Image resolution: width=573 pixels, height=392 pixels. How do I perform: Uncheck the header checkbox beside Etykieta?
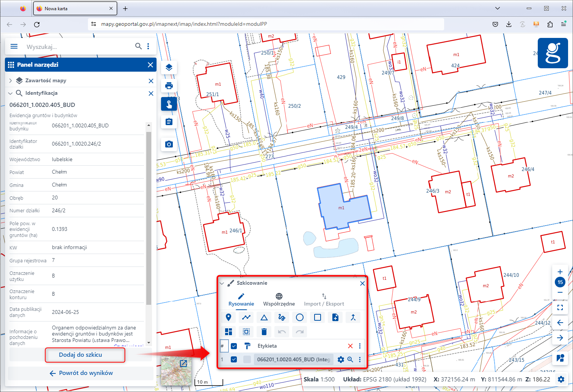pos(234,346)
